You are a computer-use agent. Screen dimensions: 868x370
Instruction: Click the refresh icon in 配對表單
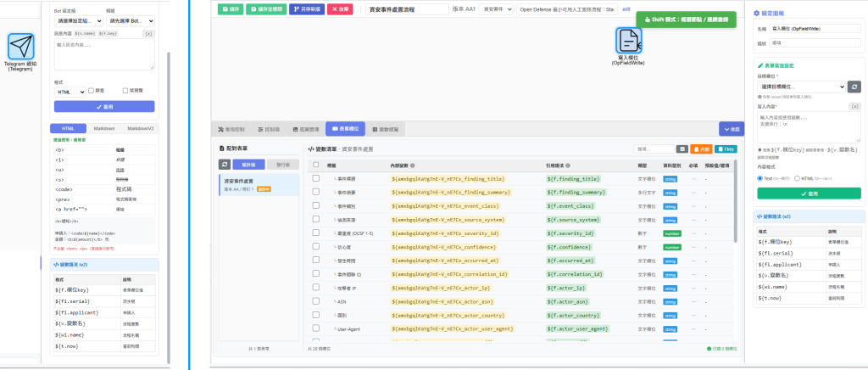click(224, 165)
